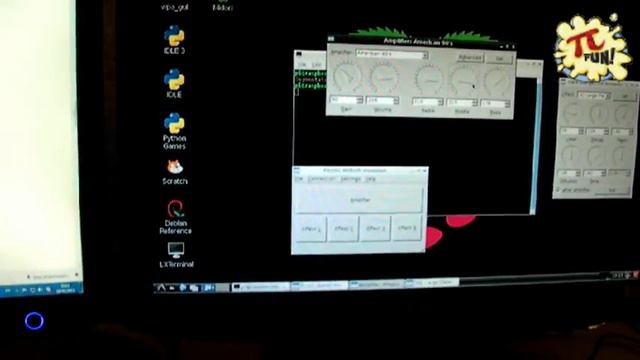Adjust the Level knob in Effect window
This screenshot has width=640, height=360.
coord(572,112)
